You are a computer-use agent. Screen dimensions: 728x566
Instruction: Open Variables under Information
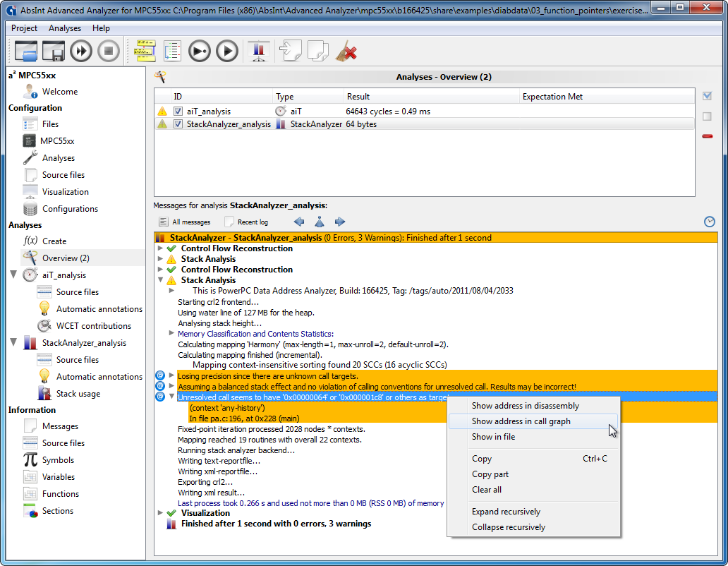pos(58,476)
